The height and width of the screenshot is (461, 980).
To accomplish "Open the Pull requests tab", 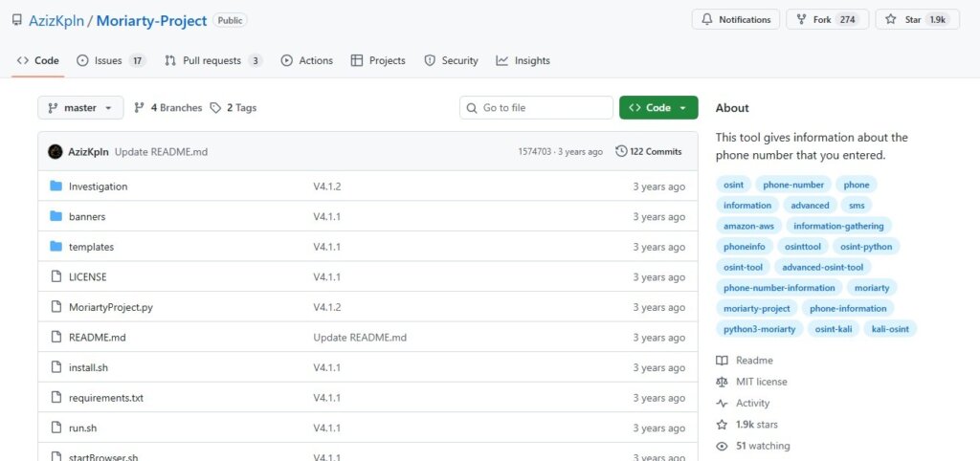I will tap(212, 60).
